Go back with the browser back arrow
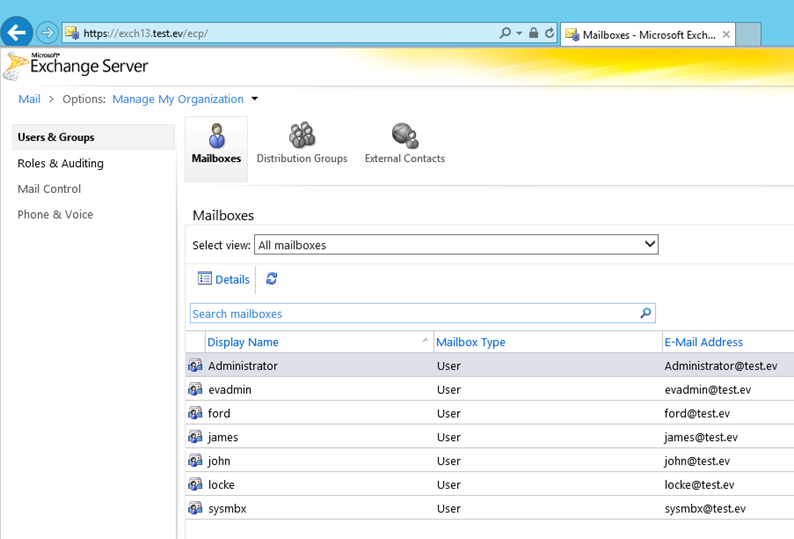 pyautogui.click(x=17, y=33)
